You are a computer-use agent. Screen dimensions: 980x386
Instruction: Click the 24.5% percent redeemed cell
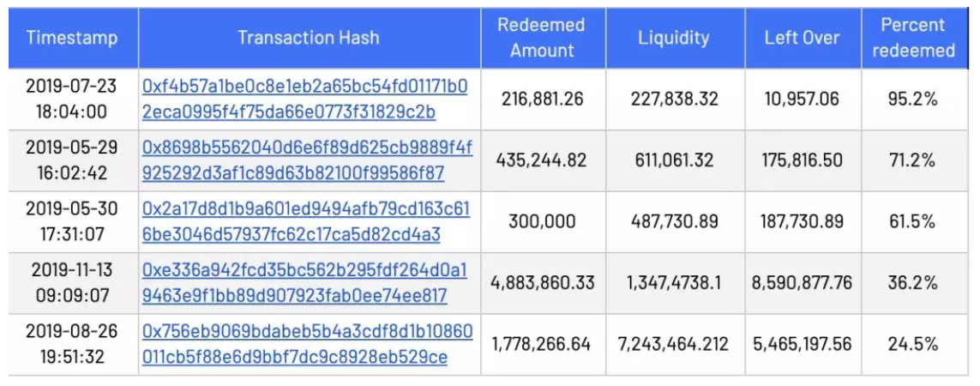tap(913, 343)
